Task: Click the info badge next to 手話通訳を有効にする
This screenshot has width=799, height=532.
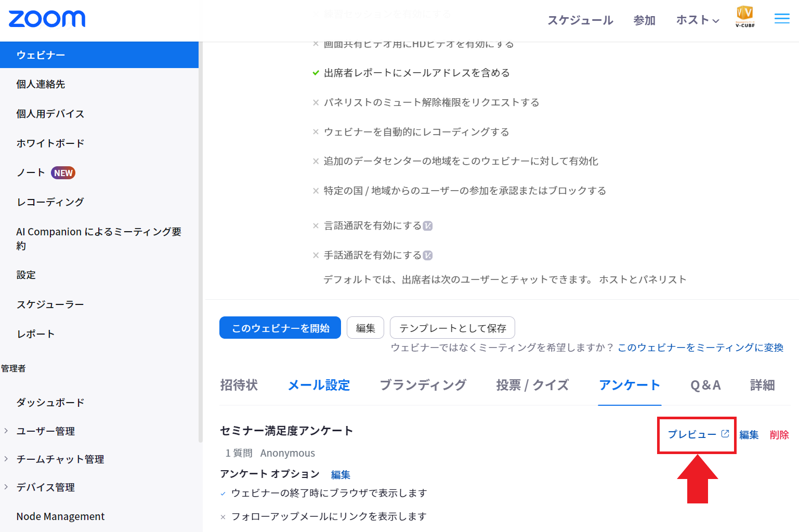Action: click(428, 256)
